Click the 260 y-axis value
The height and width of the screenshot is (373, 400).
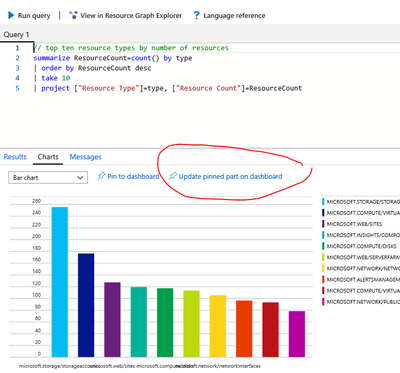pyautogui.click(x=37, y=201)
